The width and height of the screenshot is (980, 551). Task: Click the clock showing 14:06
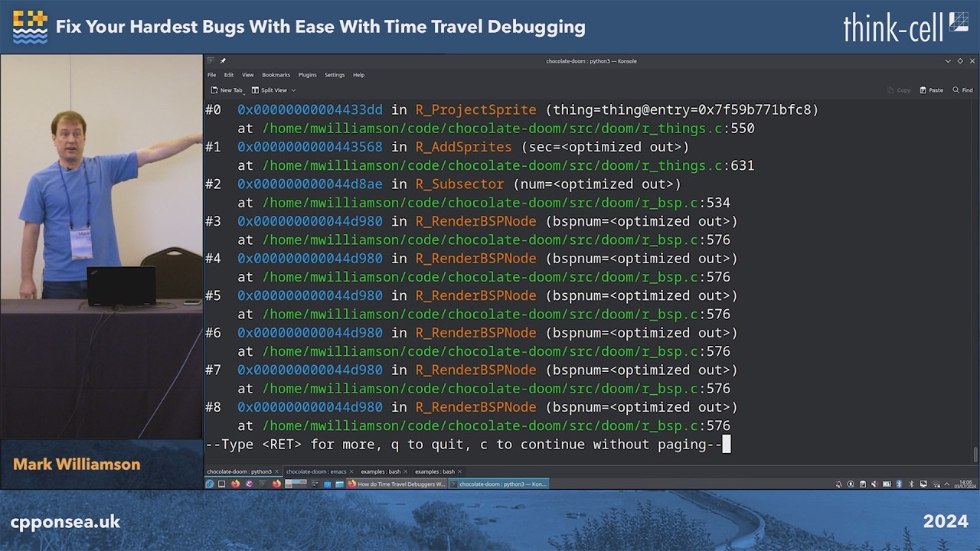click(x=964, y=484)
